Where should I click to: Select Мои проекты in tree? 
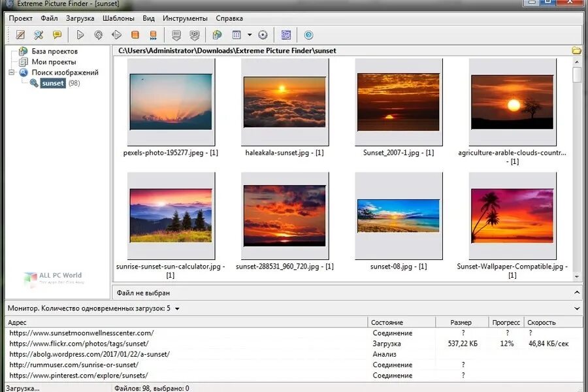pos(54,61)
